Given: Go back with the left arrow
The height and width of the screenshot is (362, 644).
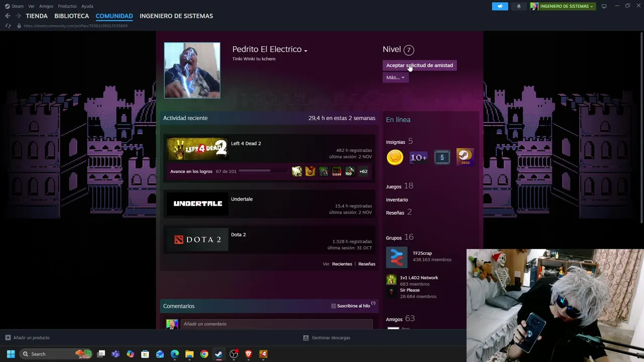Looking at the screenshot, I should [8, 16].
